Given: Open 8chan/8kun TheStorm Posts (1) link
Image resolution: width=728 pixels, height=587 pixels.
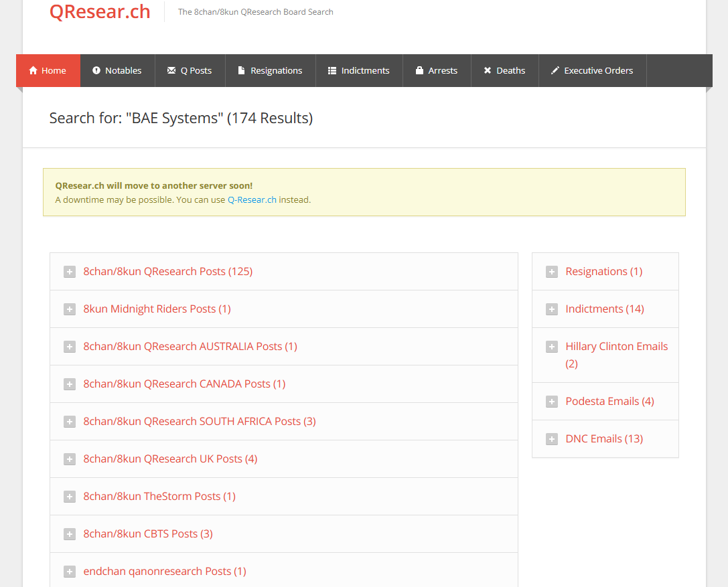Looking at the screenshot, I should [159, 497].
